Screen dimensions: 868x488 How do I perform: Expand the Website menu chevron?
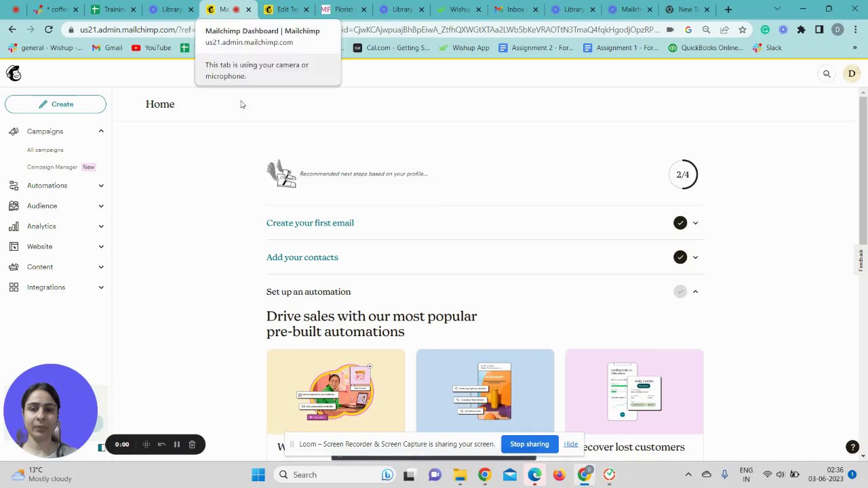pos(101,247)
